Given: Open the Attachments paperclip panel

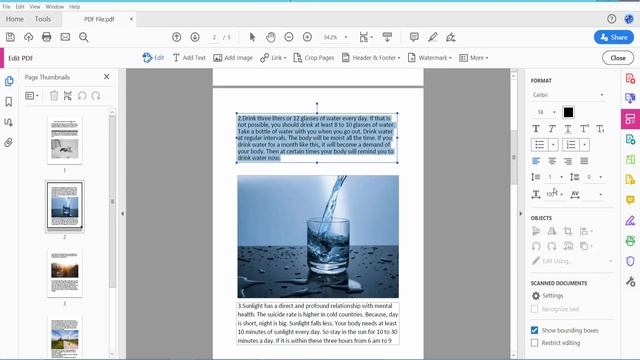Looking at the screenshot, I should coord(9,142).
